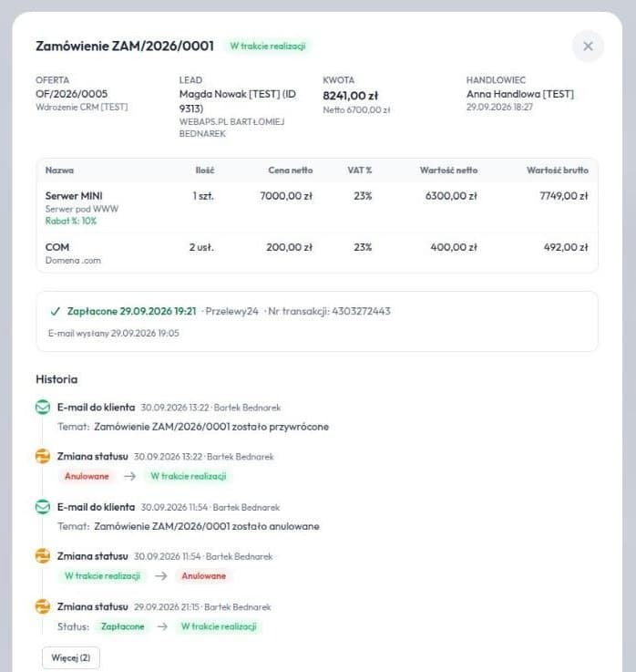The width and height of the screenshot is (636, 672).
Task: Click payment method Przelewy24
Action: coord(231,311)
